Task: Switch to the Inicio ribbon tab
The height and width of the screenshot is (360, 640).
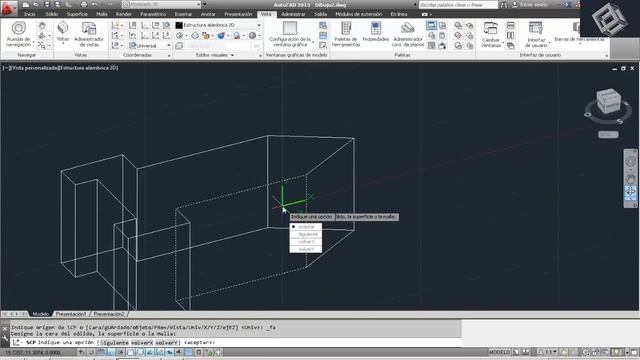Action: pyautogui.click(x=30, y=14)
